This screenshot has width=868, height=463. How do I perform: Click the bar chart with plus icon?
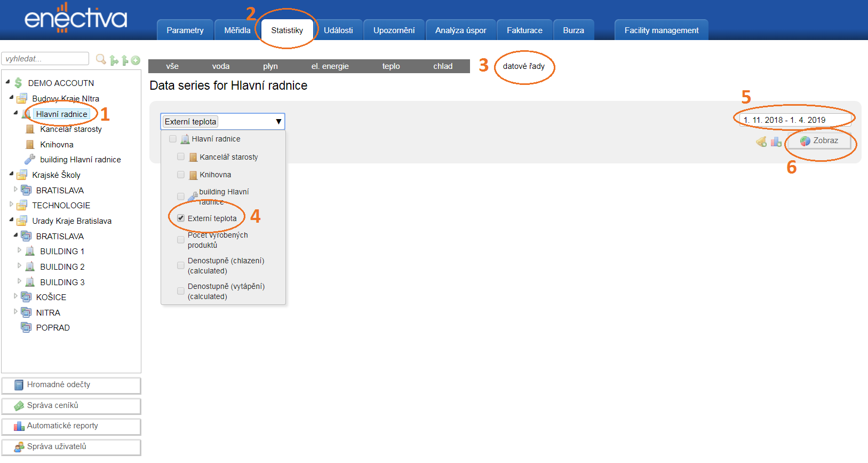[x=776, y=142]
